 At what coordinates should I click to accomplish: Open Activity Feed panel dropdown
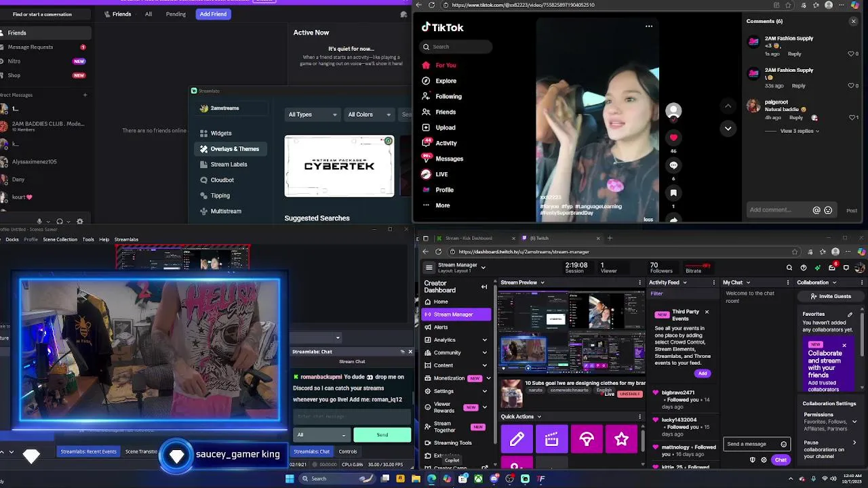coord(685,283)
